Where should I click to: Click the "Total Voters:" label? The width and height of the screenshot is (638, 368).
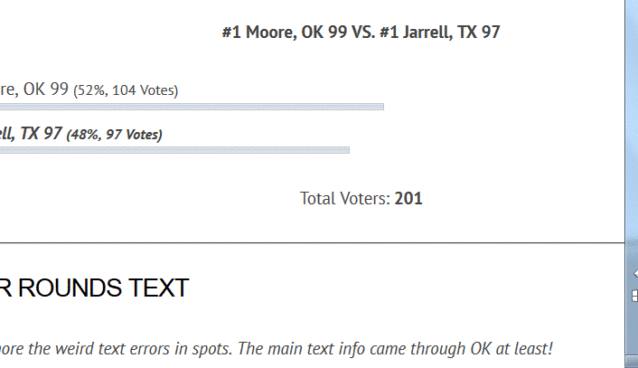click(345, 199)
